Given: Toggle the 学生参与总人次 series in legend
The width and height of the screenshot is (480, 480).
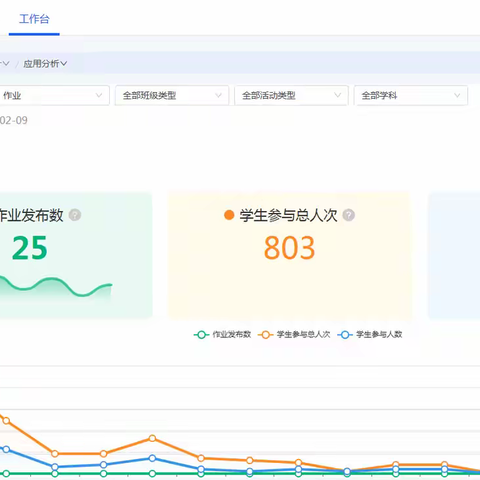Looking at the screenshot, I should coord(294,334).
